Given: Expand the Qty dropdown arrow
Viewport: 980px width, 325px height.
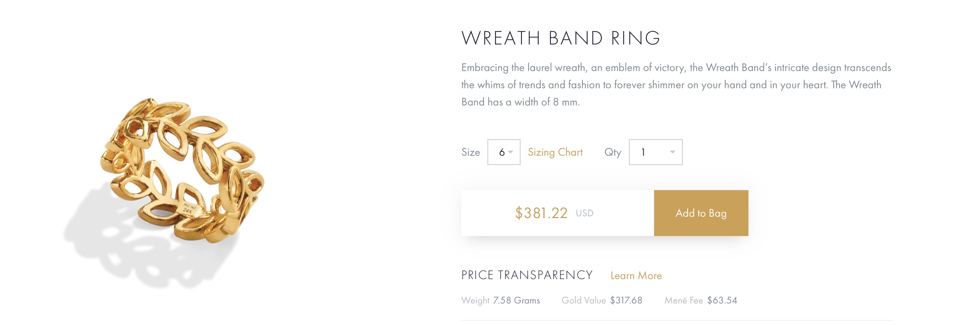Looking at the screenshot, I should 672,152.
